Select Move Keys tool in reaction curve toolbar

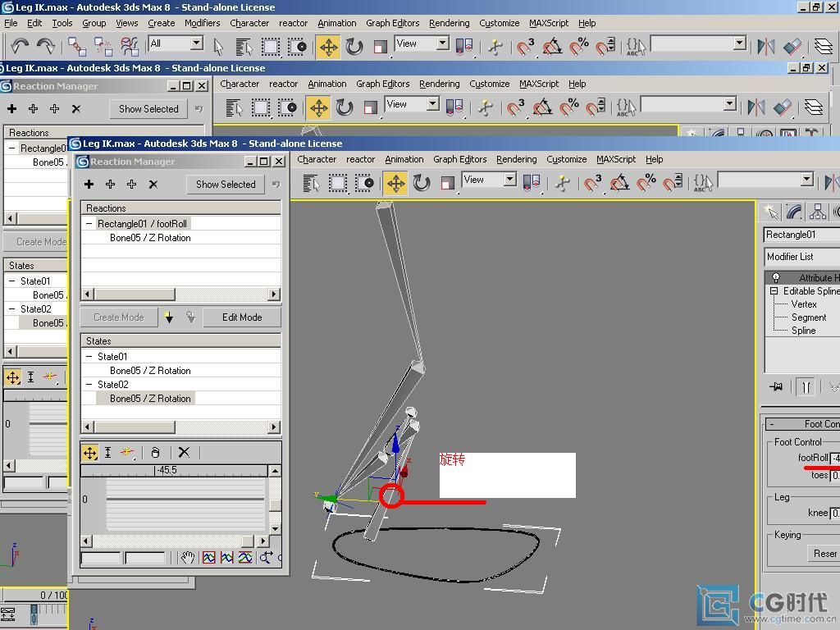90,453
